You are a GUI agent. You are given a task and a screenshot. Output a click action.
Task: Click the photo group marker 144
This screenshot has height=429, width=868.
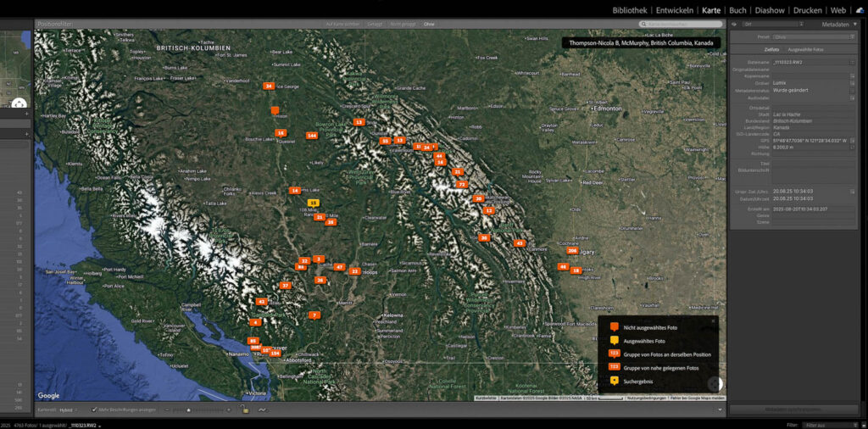(312, 135)
